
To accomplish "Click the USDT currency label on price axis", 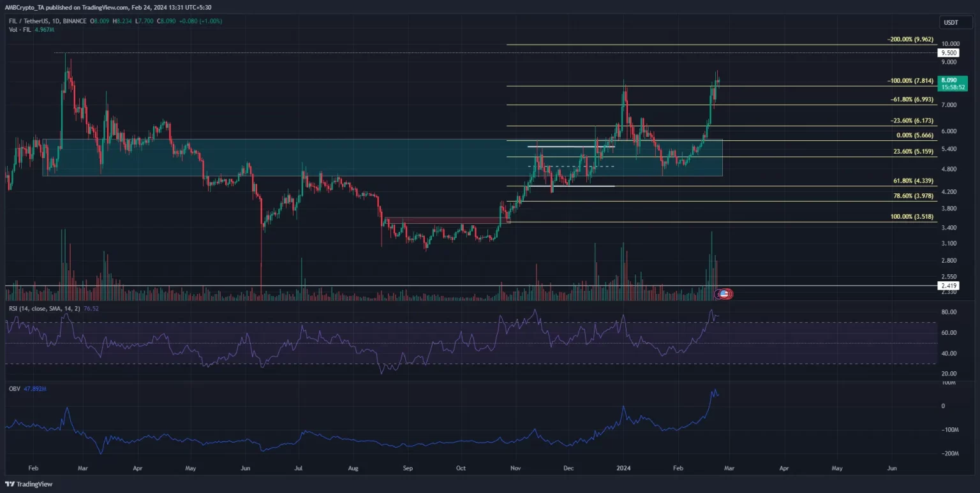I will pyautogui.click(x=949, y=23).
